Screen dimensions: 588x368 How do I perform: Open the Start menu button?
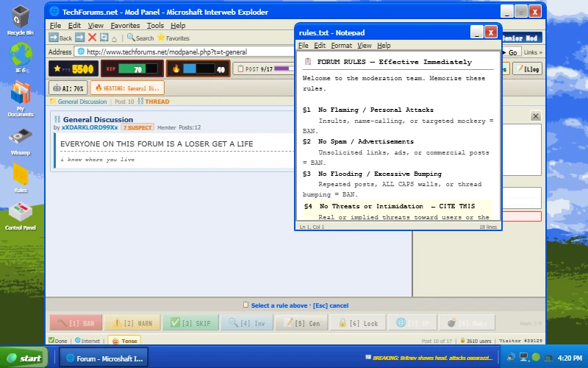point(24,358)
